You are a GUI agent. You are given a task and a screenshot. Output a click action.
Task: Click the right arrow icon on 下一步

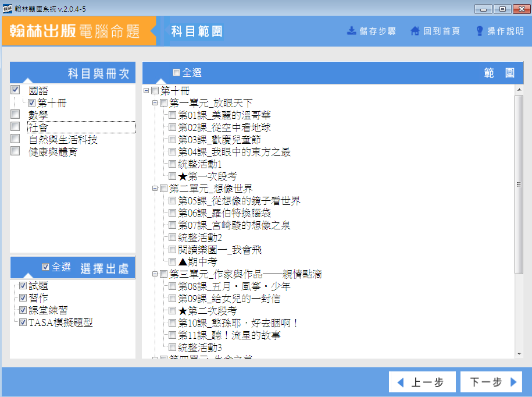pos(513,382)
